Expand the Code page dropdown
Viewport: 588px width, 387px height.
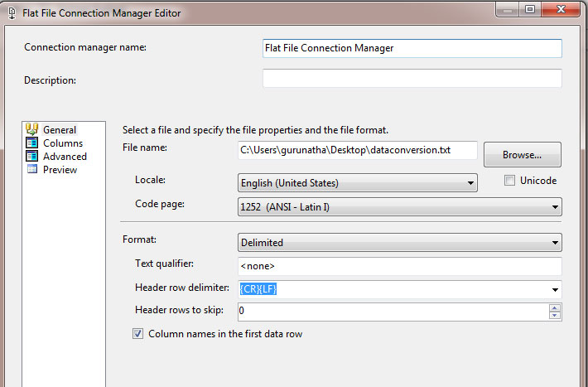click(x=400, y=207)
